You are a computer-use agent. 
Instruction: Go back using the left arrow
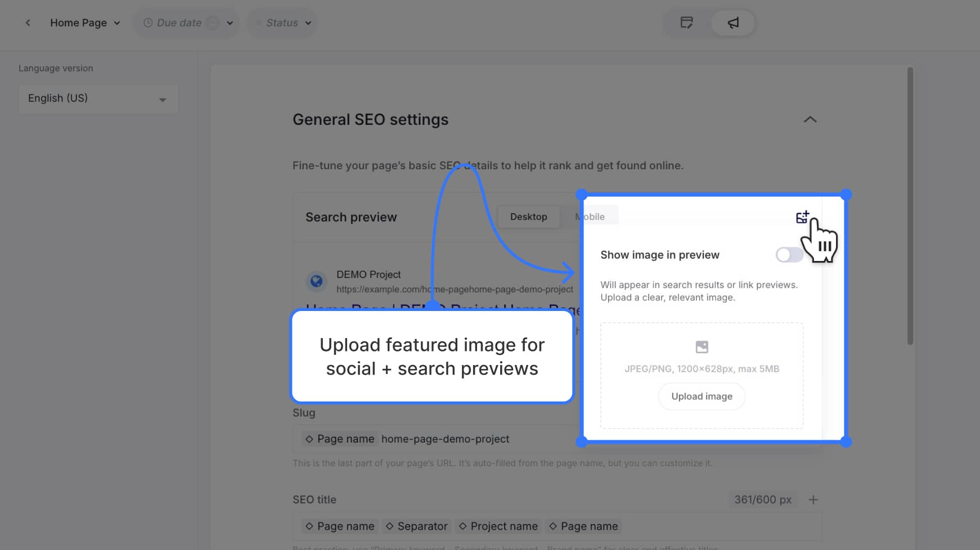(28, 23)
